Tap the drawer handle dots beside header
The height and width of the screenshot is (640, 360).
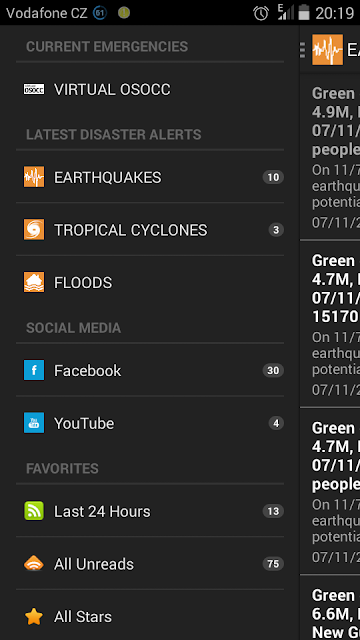click(x=302, y=50)
